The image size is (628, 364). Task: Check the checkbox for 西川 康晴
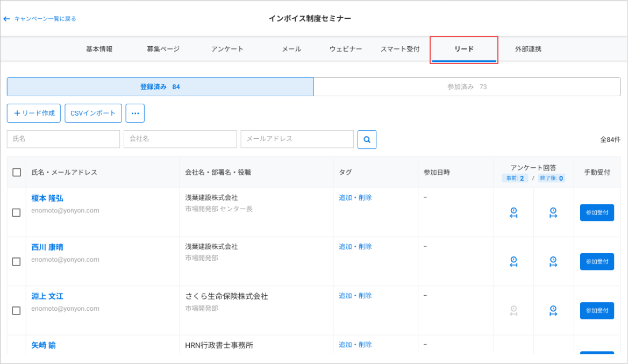(17, 261)
